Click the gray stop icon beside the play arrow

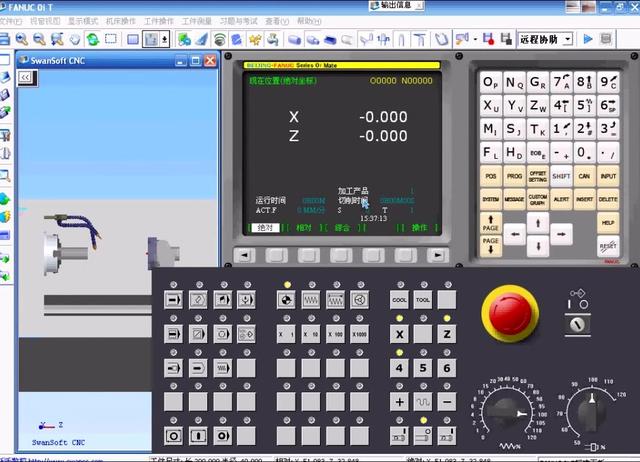[606, 39]
